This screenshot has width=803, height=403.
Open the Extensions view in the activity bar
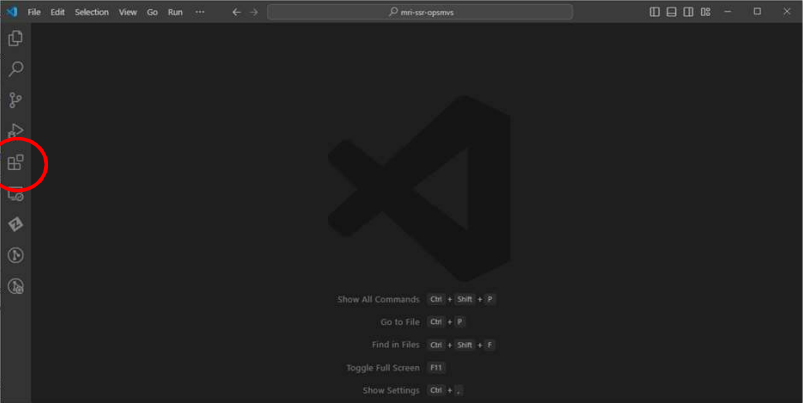click(15, 162)
